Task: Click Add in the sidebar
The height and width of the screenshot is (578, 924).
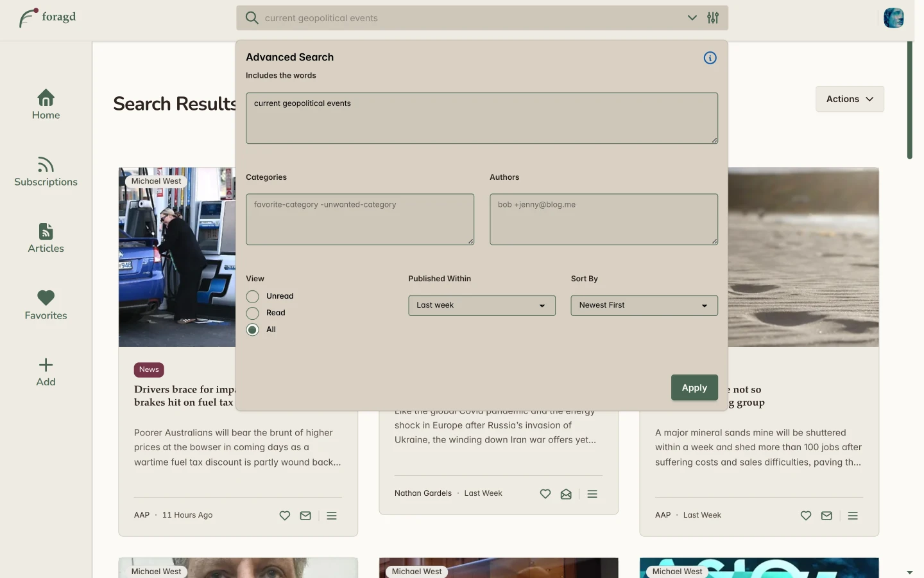Action: [46, 372]
